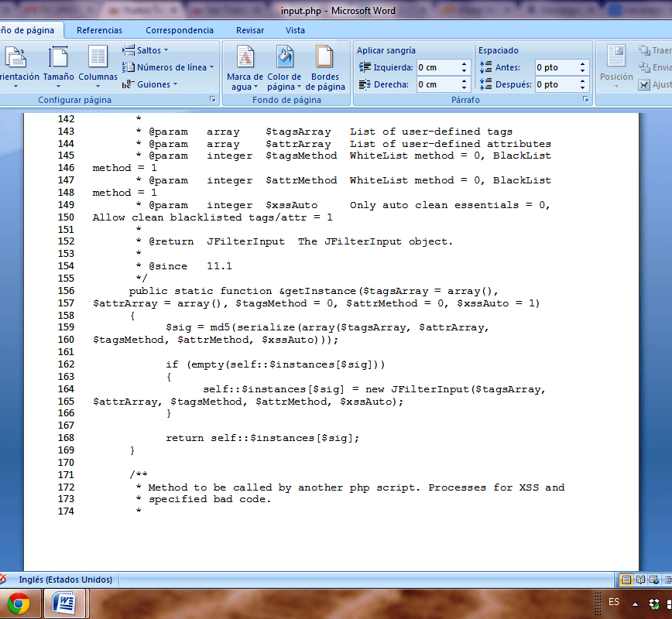The image size is (672, 619).
Task: Click the Después spacing icon
Action: [x=485, y=84]
